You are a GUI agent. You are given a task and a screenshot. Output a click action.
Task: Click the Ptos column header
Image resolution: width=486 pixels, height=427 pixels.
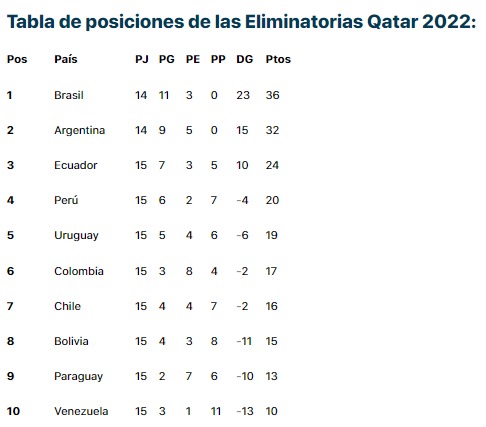[278, 59]
